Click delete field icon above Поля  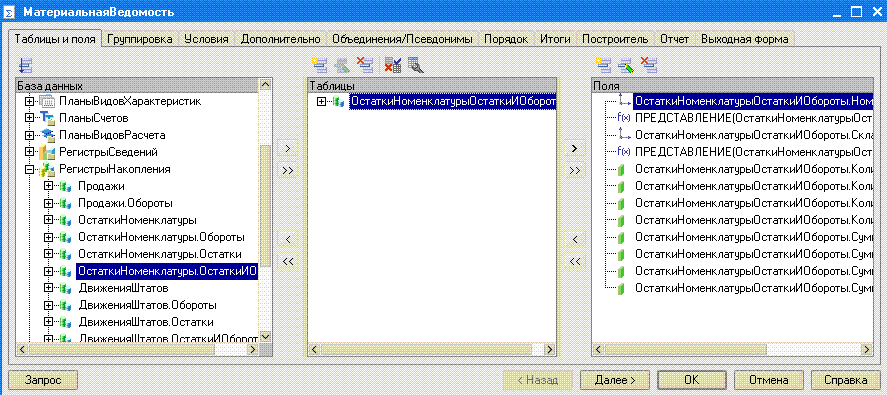coord(648,65)
